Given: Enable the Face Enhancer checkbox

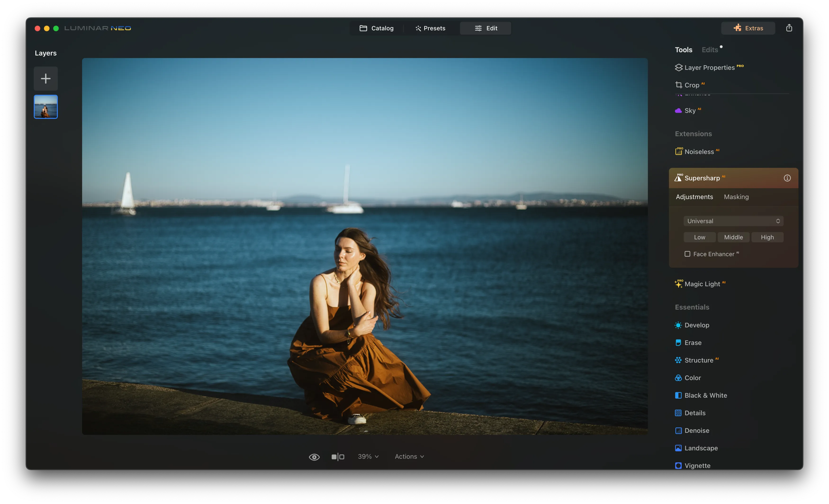Looking at the screenshot, I should (687, 254).
